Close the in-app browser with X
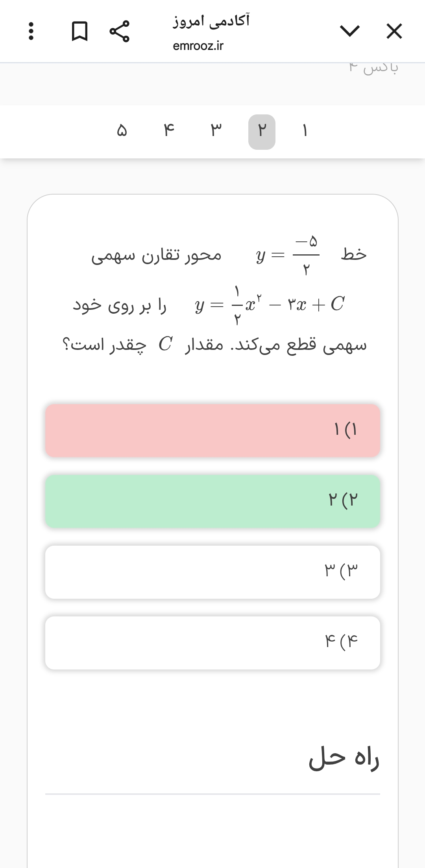The image size is (425, 868). click(394, 31)
